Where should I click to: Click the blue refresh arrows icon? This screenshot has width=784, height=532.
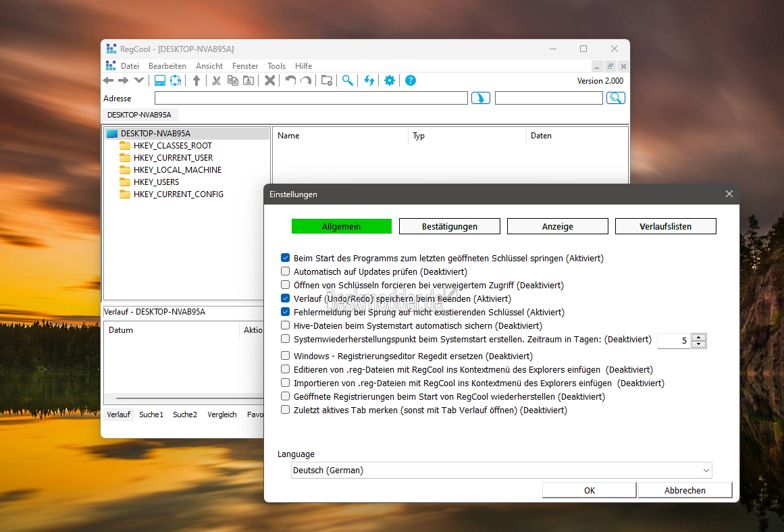(369, 80)
